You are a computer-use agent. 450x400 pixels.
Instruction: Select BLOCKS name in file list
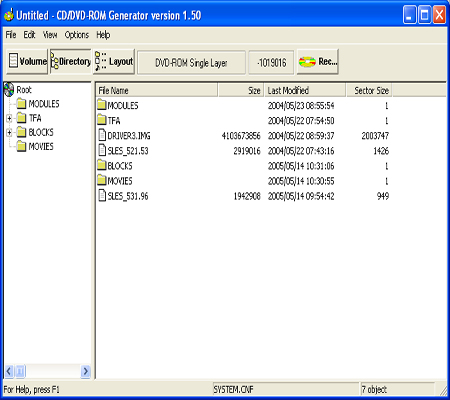(x=120, y=166)
